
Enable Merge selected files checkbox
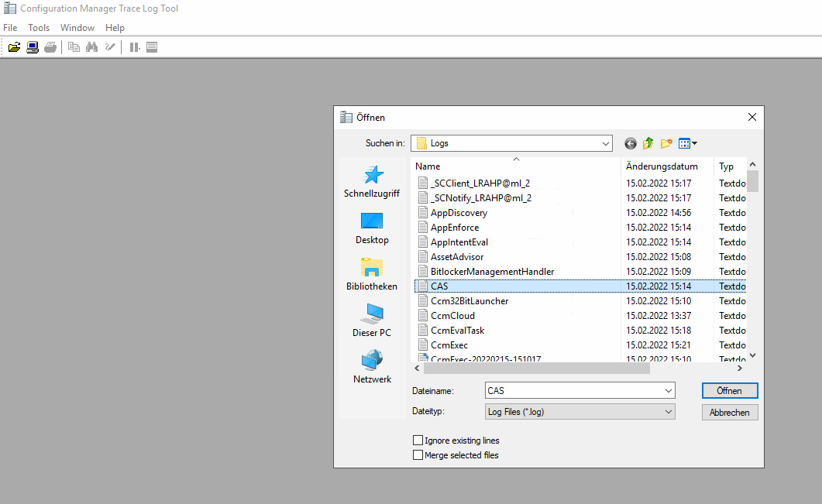418,454
